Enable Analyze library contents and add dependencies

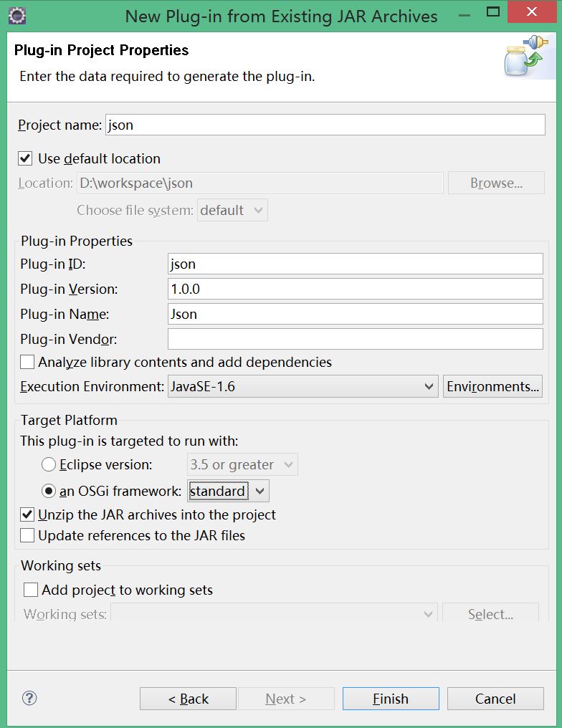[27, 362]
